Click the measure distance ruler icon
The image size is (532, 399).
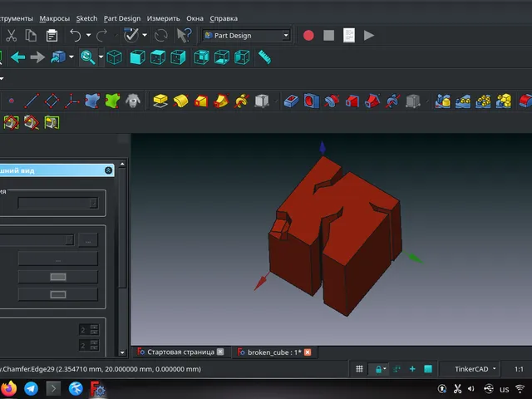(264, 57)
